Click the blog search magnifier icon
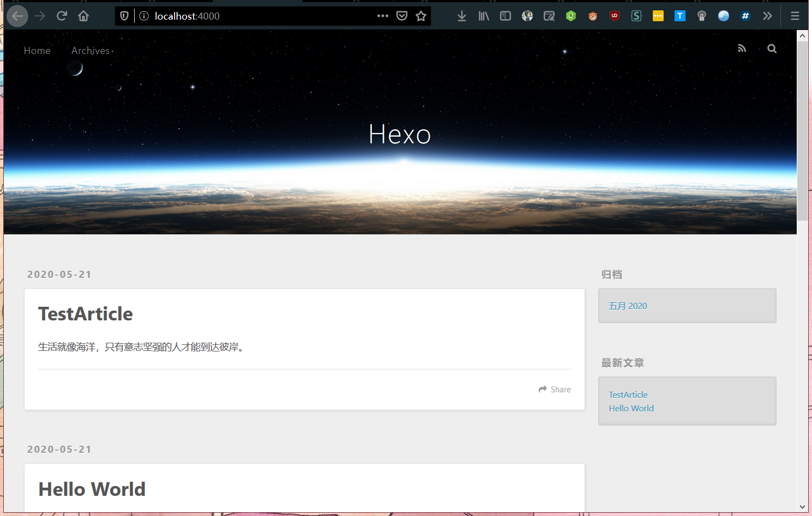The image size is (812, 516). (x=772, y=48)
